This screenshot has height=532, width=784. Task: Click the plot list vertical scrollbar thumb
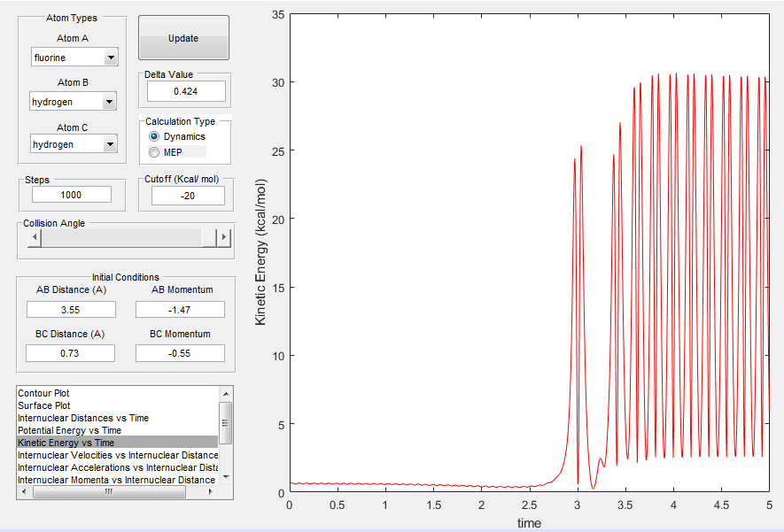click(226, 422)
